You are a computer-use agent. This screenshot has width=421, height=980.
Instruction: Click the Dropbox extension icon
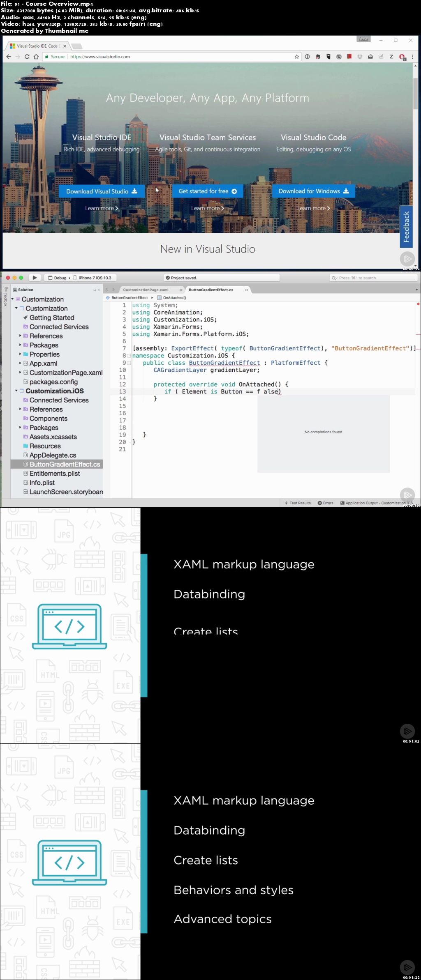(x=360, y=57)
